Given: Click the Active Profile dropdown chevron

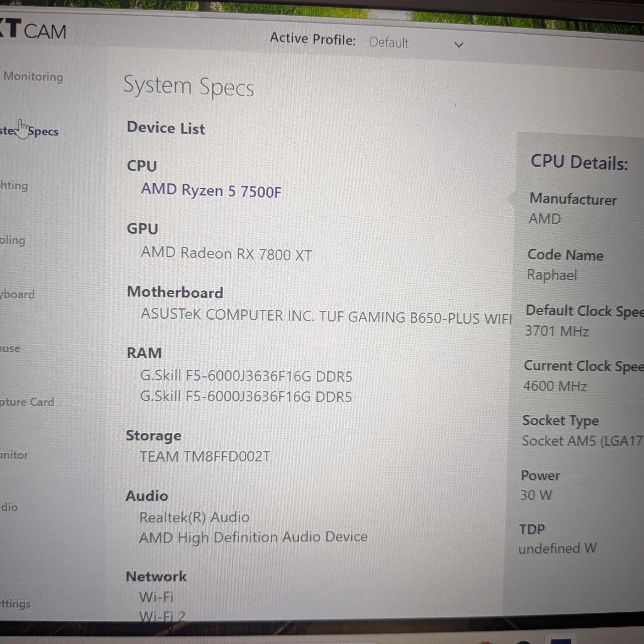Looking at the screenshot, I should (459, 45).
